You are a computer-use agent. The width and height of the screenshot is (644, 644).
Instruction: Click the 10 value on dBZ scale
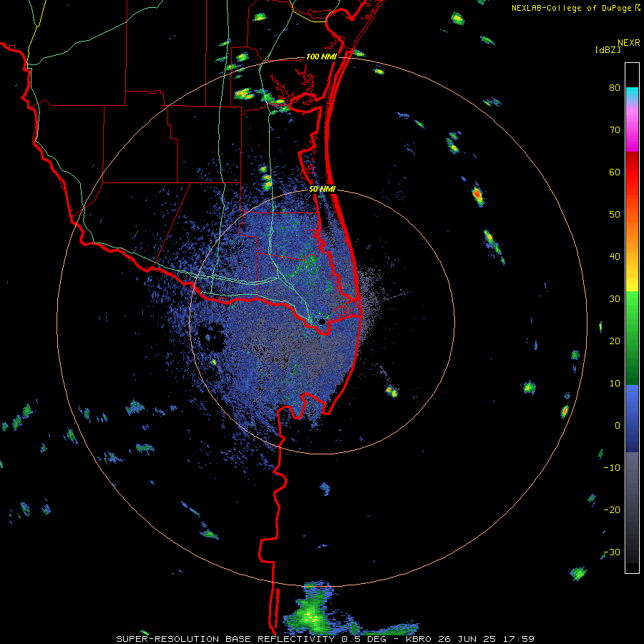[x=615, y=384]
